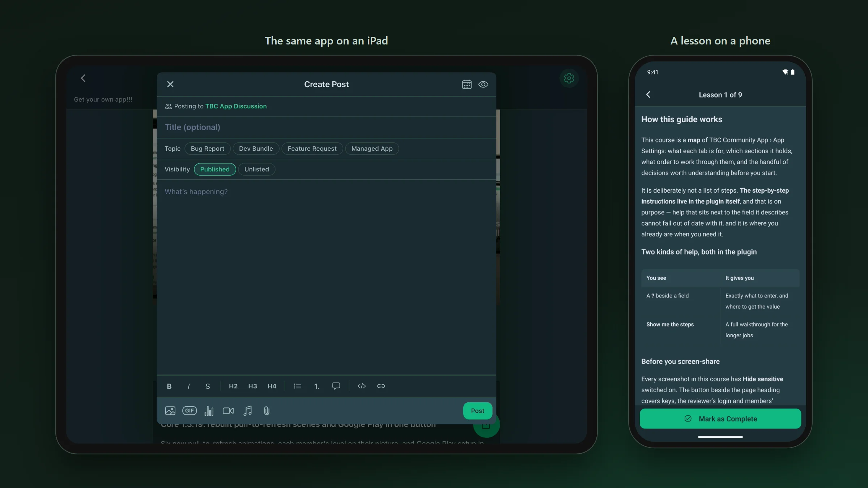The height and width of the screenshot is (488, 868).
Task: Attach an image to the post
Action: tap(170, 411)
